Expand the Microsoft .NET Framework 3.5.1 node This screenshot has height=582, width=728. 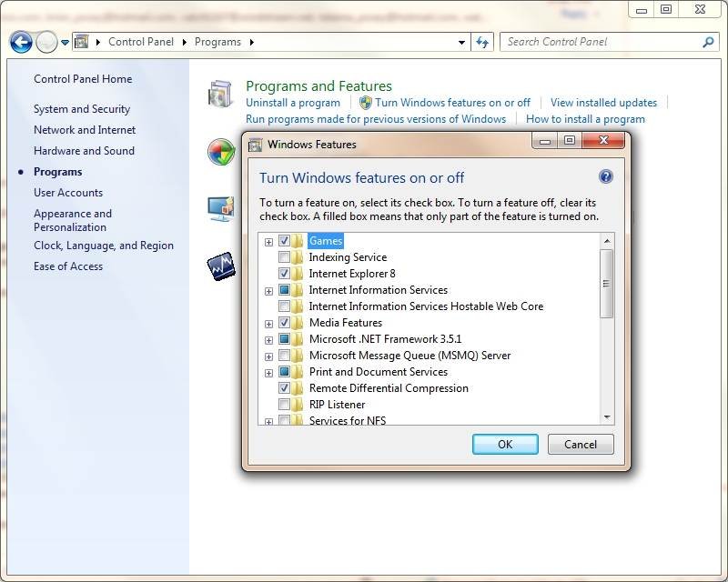(x=268, y=340)
